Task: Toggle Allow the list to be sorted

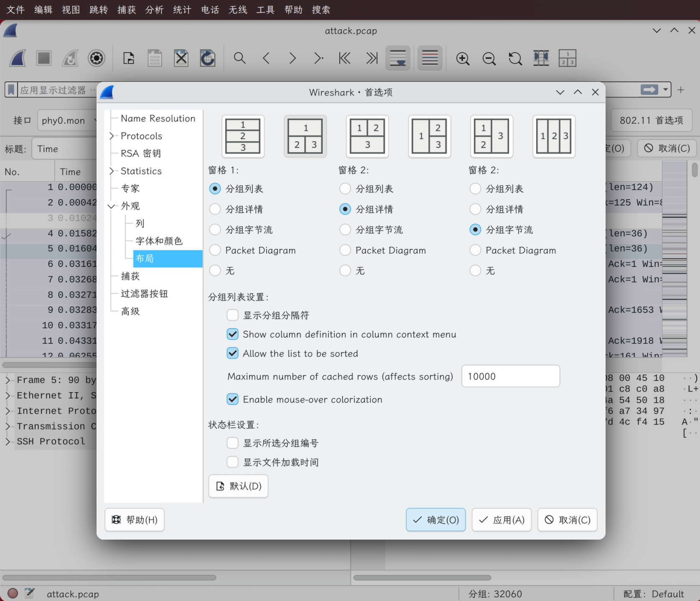Action: pos(232,353)
